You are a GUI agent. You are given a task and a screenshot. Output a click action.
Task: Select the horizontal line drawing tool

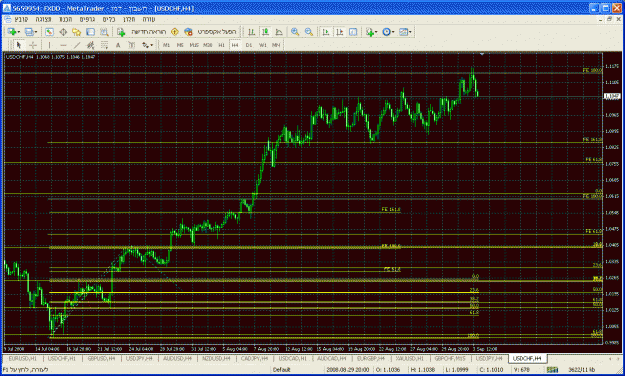pos(63,45)
